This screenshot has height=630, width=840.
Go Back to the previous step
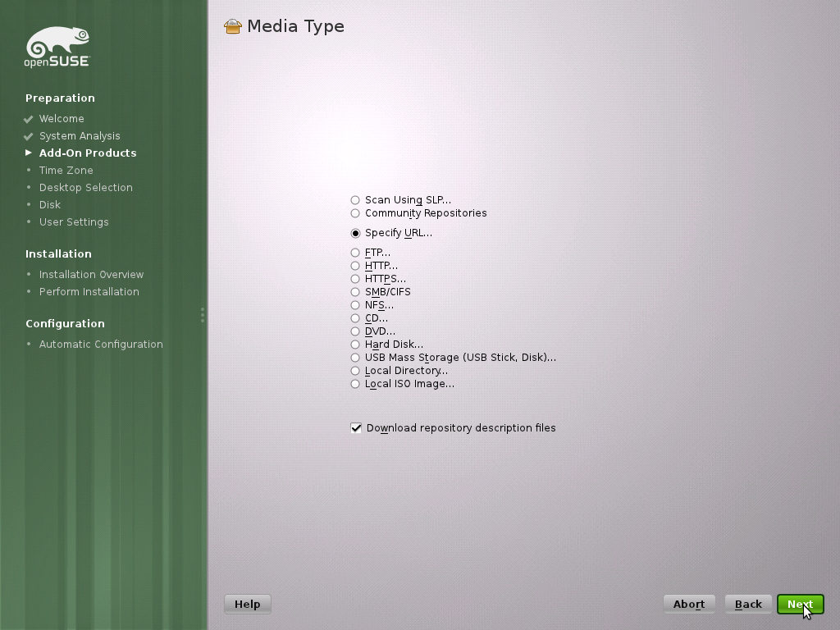748,605
